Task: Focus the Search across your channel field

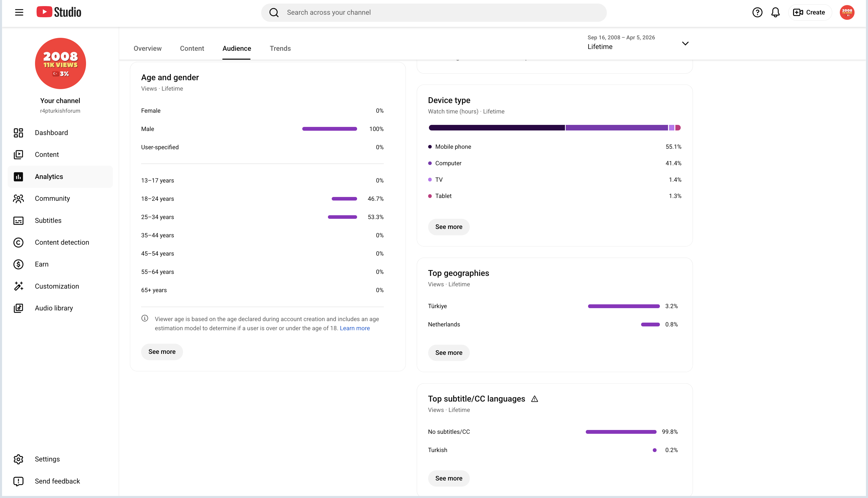Action: [x=434, y=13]
